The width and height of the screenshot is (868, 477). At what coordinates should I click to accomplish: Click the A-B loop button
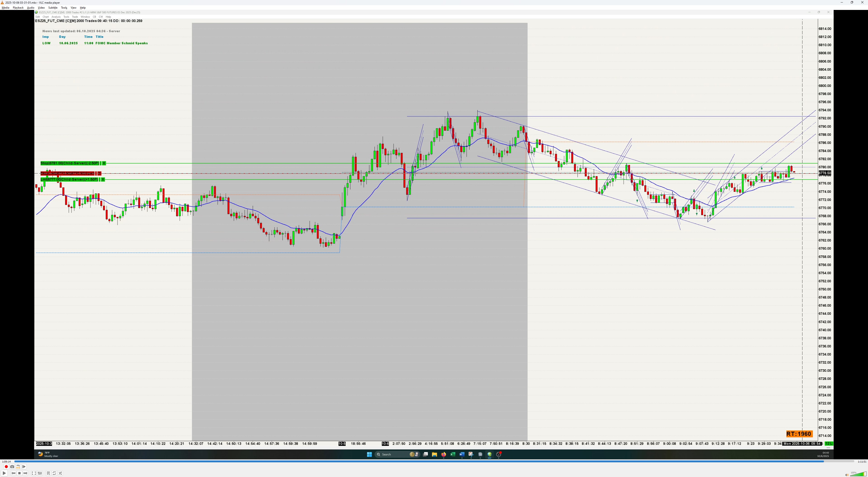18,467
